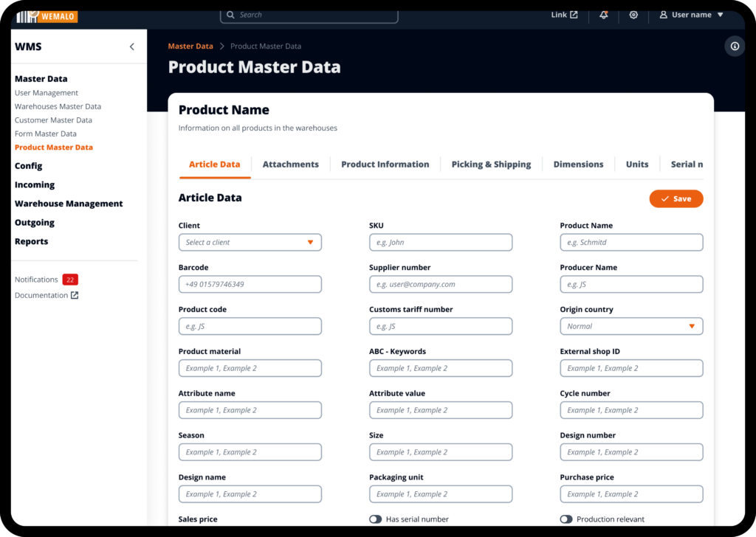
Task: Collapse the WMS sidebar with chevron
Action: pos(132,46)
